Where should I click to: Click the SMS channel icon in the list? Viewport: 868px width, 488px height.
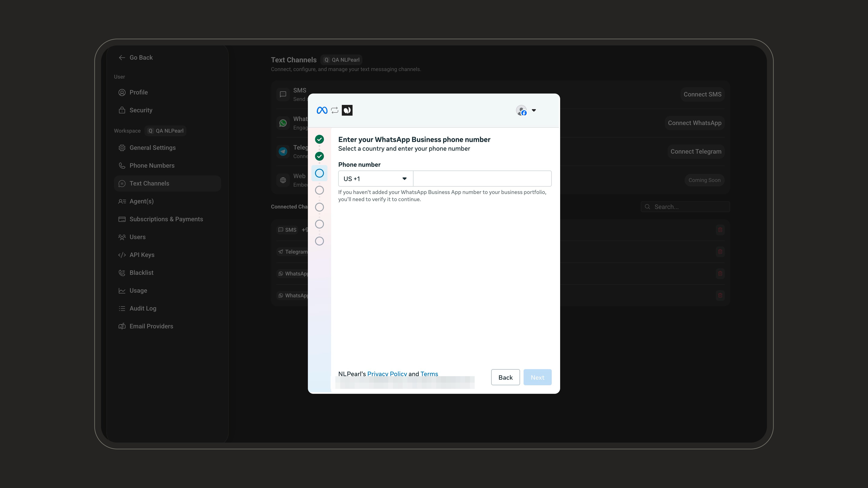(x=283, y=94)
